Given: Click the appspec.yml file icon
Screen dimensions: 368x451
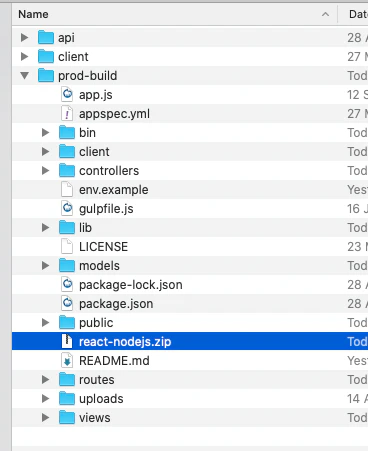Looking at the screenshot, I should [67, 114].
